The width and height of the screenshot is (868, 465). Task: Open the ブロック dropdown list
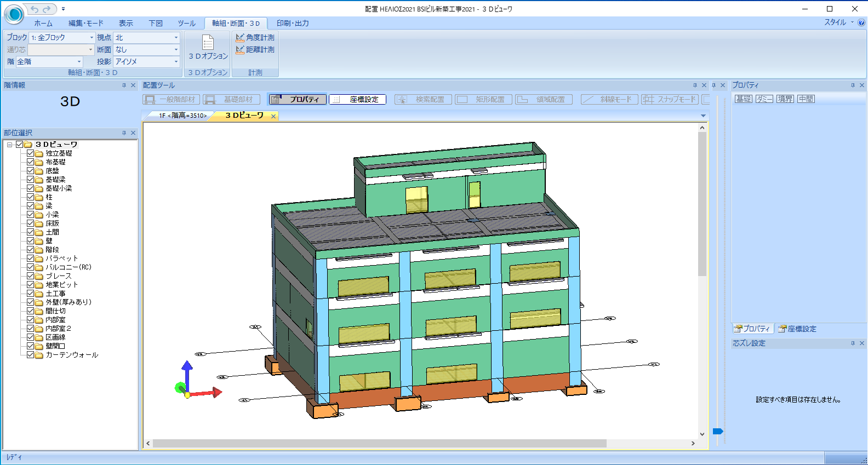92,37
